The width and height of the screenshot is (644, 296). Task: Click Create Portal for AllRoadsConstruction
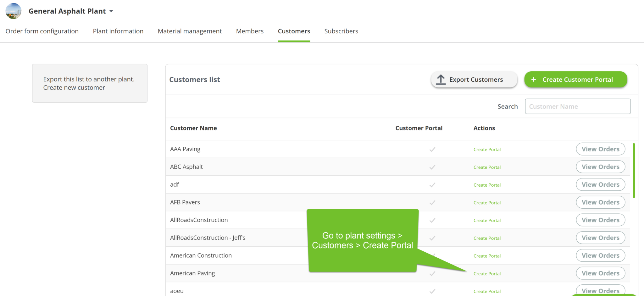click(x=487, y=220)
